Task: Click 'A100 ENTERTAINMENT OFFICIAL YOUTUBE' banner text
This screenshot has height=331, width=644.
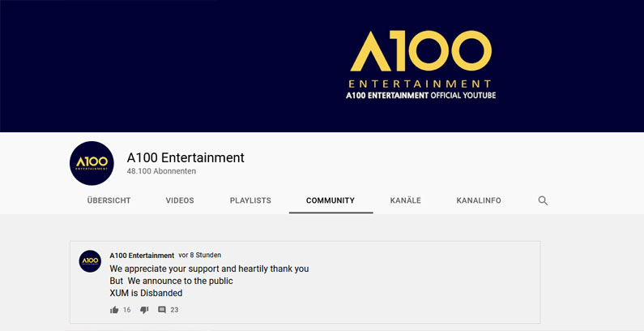Action: (421, 96)
